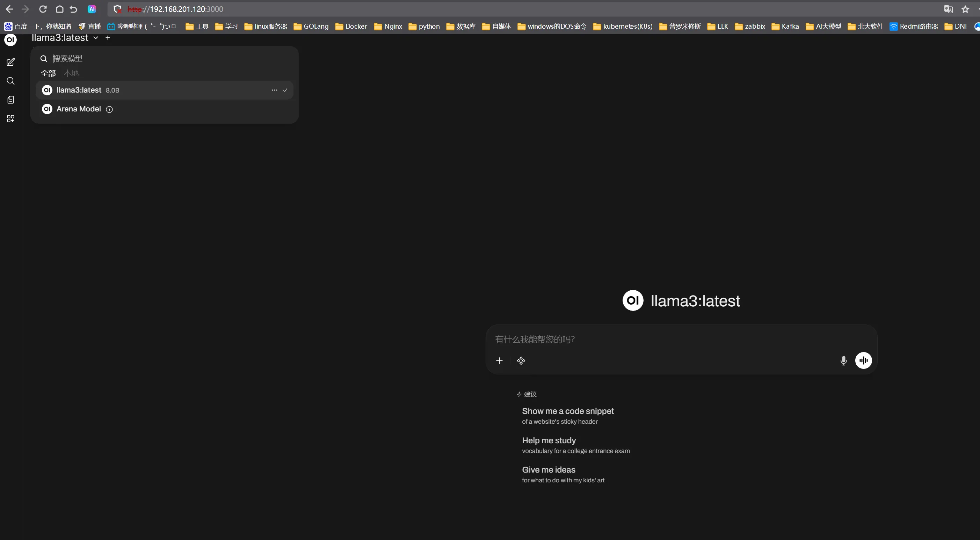Viewport: 980px width, 540px height.
Task: Switch to the 本地 filter tab
Action: click(x=71, y=73)
